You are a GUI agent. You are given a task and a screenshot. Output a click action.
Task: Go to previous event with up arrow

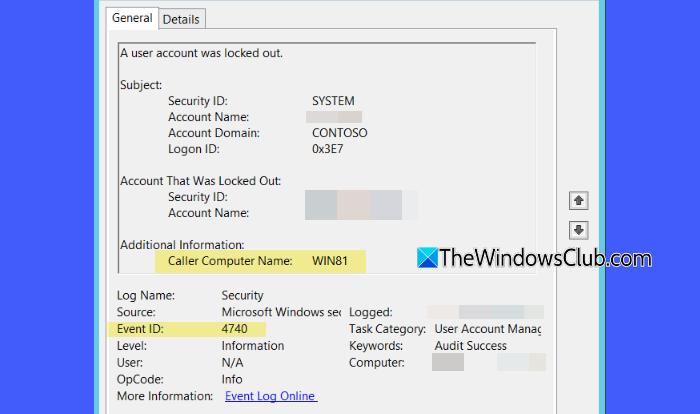point(579,201)
